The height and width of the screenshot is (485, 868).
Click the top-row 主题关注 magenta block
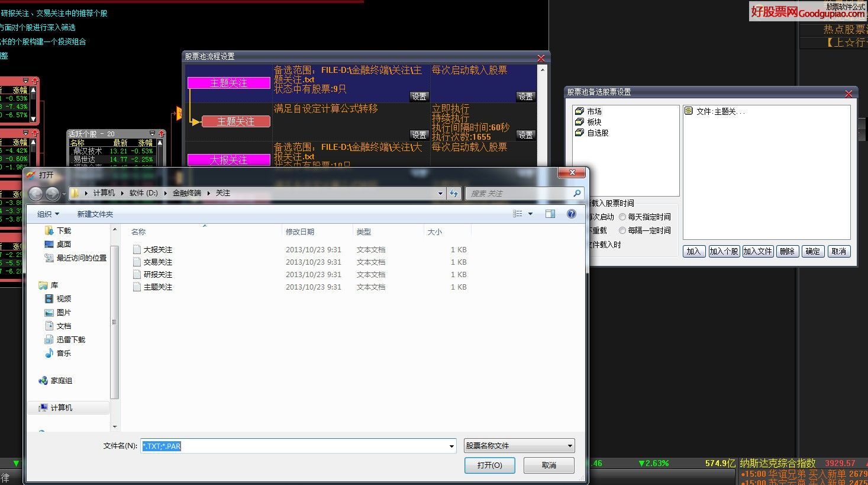(229, 83)
